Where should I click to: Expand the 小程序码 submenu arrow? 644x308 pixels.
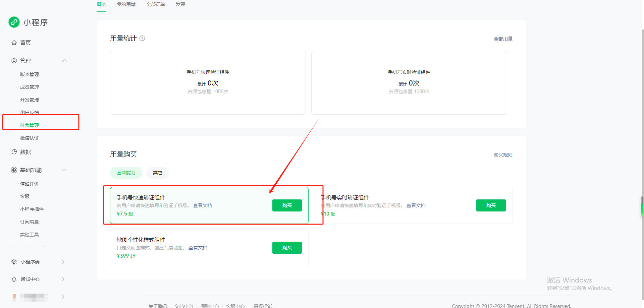click(63, 262)
